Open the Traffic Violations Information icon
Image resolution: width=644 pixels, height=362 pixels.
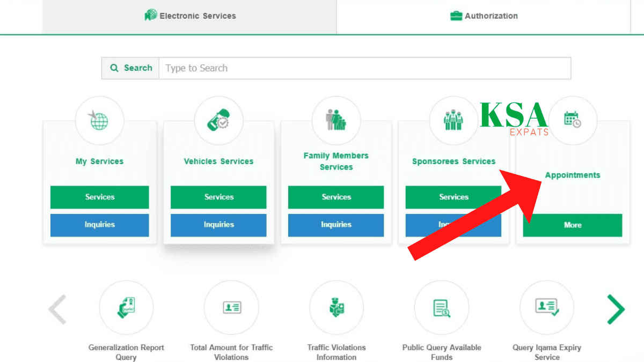pyautogui.click(x=336, y=308)
